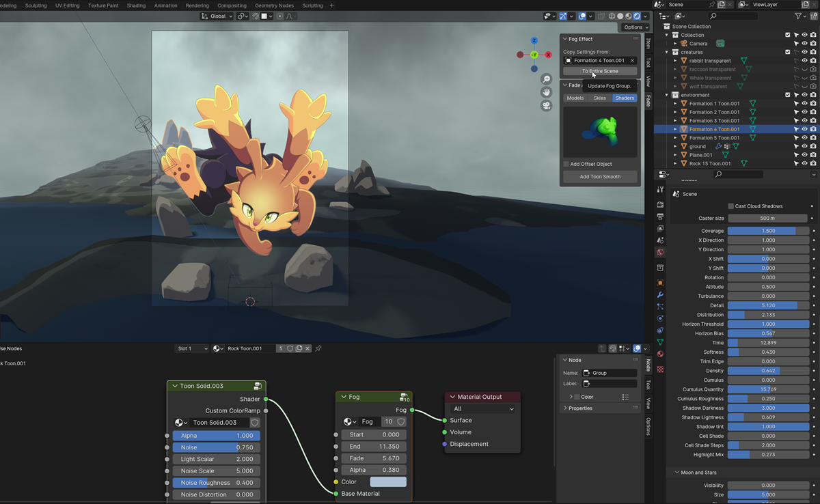820x504 pixels.
Task: Pin the Scene with the pin icon
Action: tap(711, 5)
